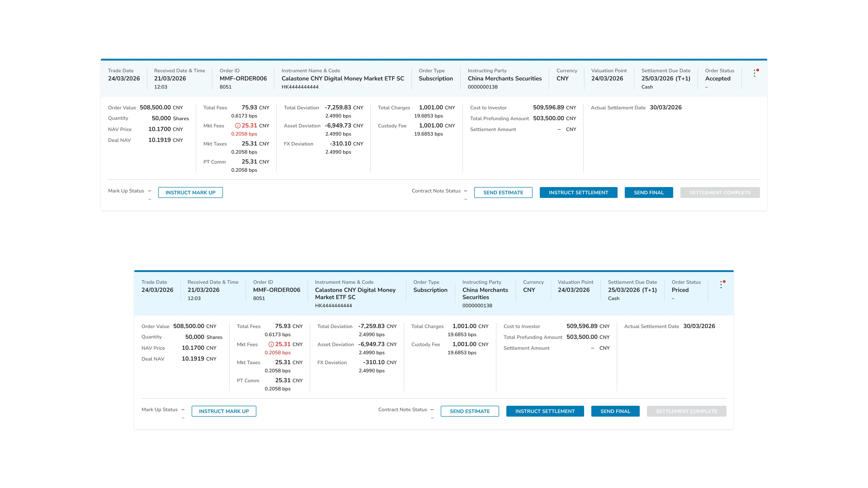Click 'China Merchants Securities' in the Priced card
The height and width of the screenshot is (488, 868).
(485, 293)
